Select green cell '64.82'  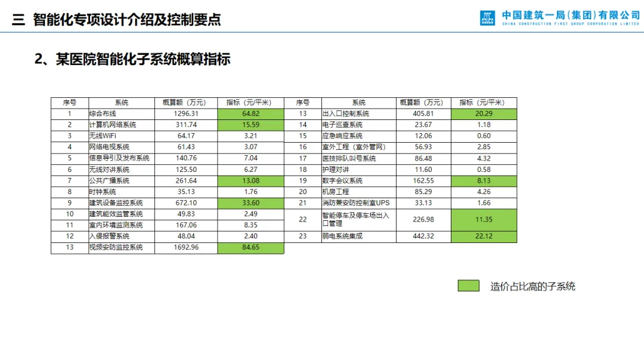(250, 114)
